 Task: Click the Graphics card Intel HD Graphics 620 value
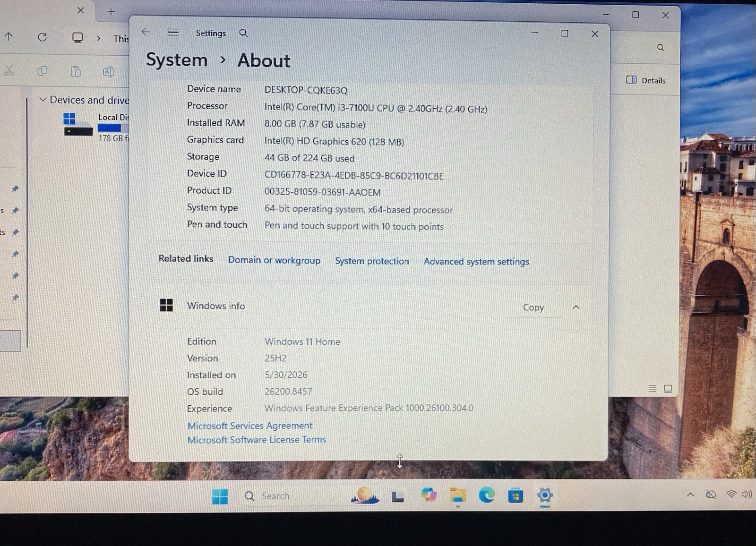click(x=334, y=141)
